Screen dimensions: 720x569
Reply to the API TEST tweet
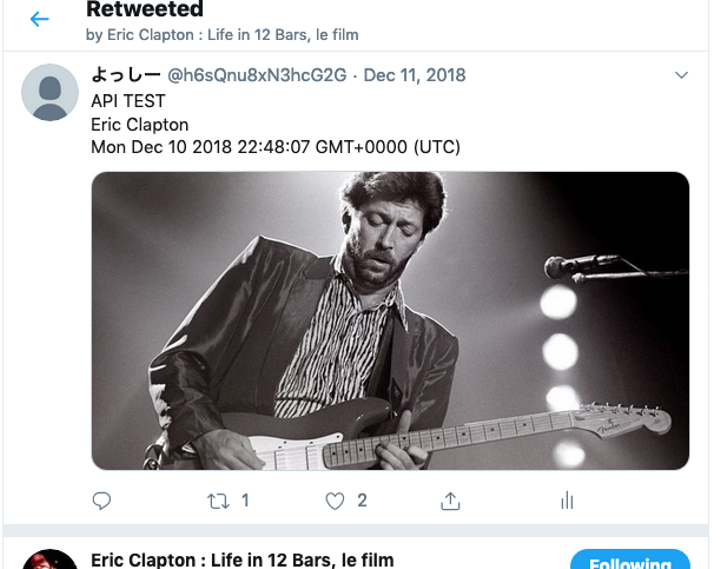[x=101, y=501]
